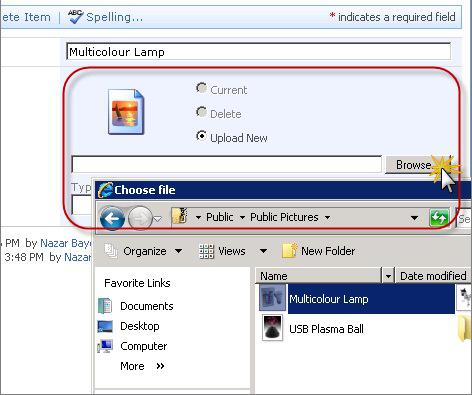
Task: Click the Organize icon
Action: [111, 251]
